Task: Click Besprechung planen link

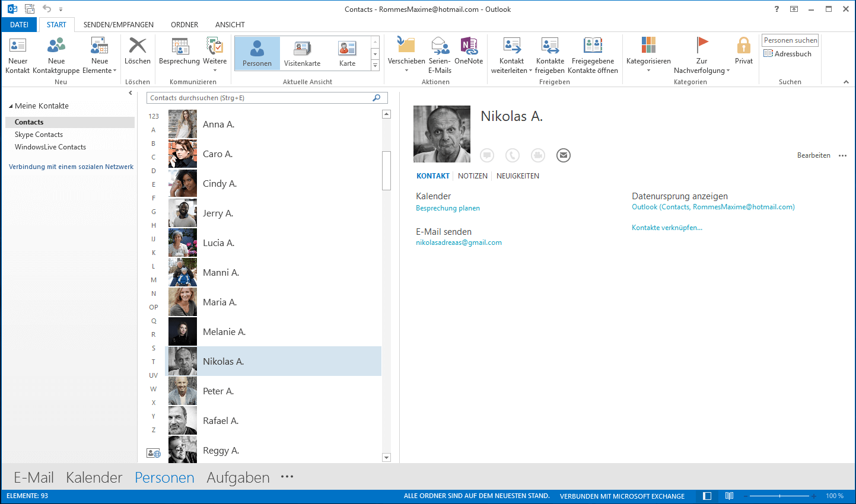Action: (448, 208)
